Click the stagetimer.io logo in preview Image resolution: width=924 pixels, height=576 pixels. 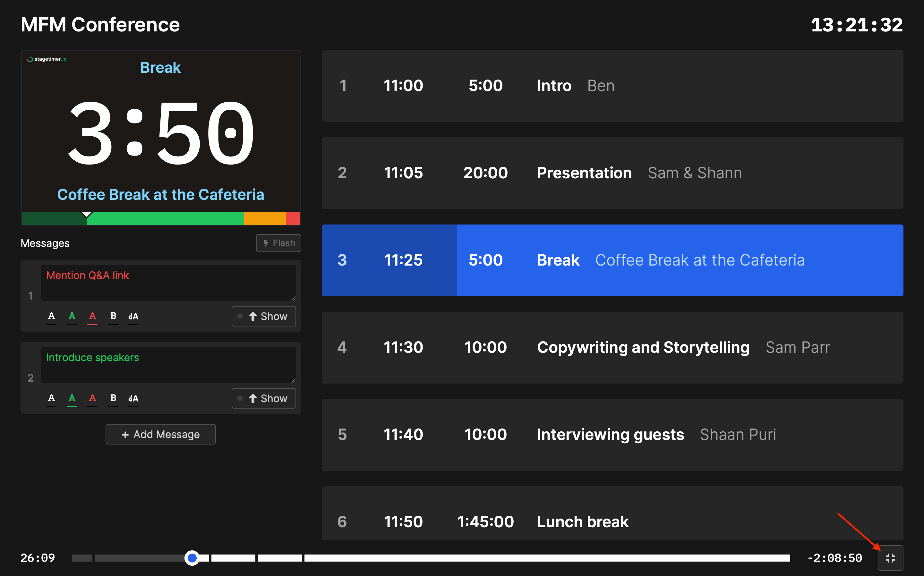[x=47, y=59]
